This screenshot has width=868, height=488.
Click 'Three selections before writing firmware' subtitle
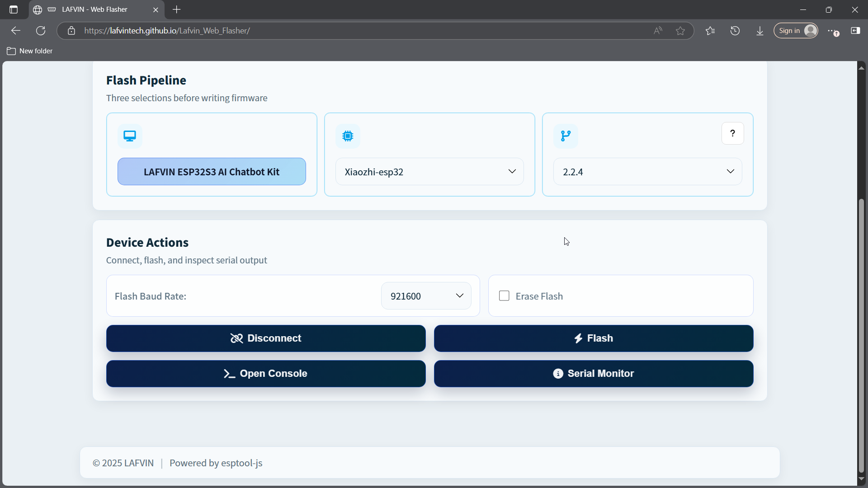click(187, 98)
